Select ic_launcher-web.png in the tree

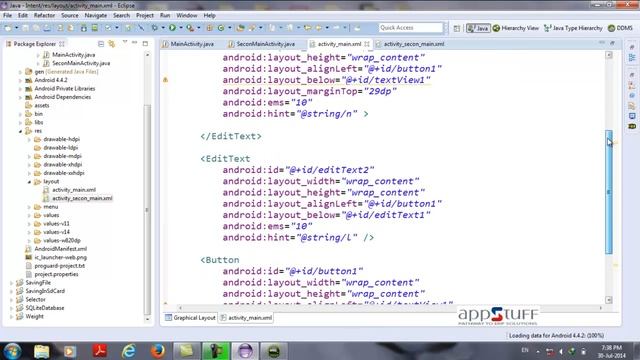coord(60,258)
